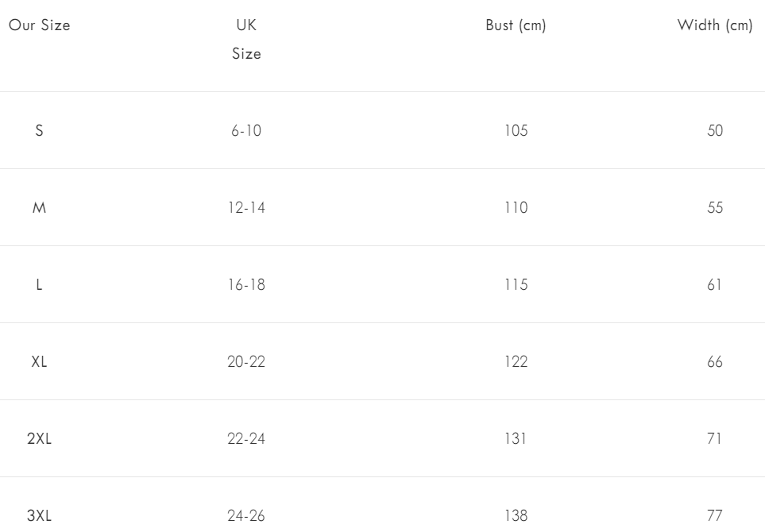Screen dimensions: 765x532
Task: Select the M size cell
Action: click(x=39, y=208)
